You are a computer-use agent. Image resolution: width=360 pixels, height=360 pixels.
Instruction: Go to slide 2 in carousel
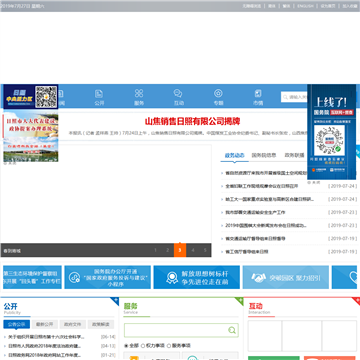(168, 250)
